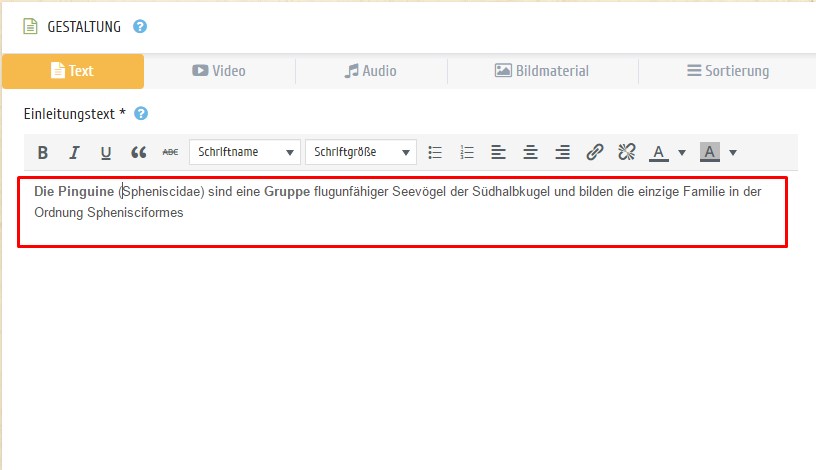
Task: Apply text color with underlined A icon
Action: click(x=658, y=153)
